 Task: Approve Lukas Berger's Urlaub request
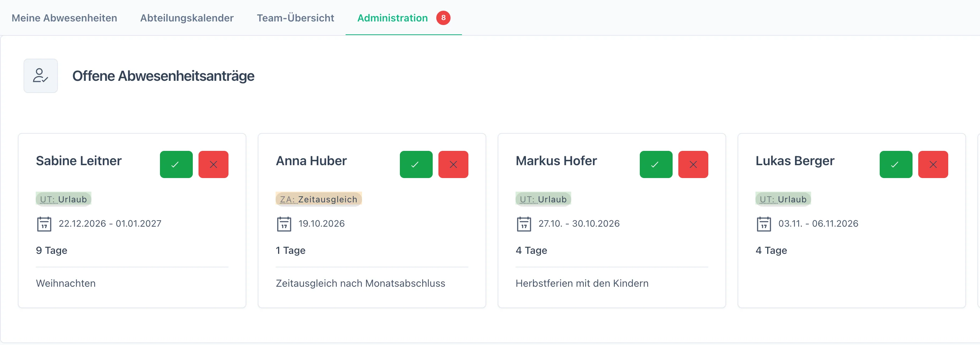(x=896, y=164)
